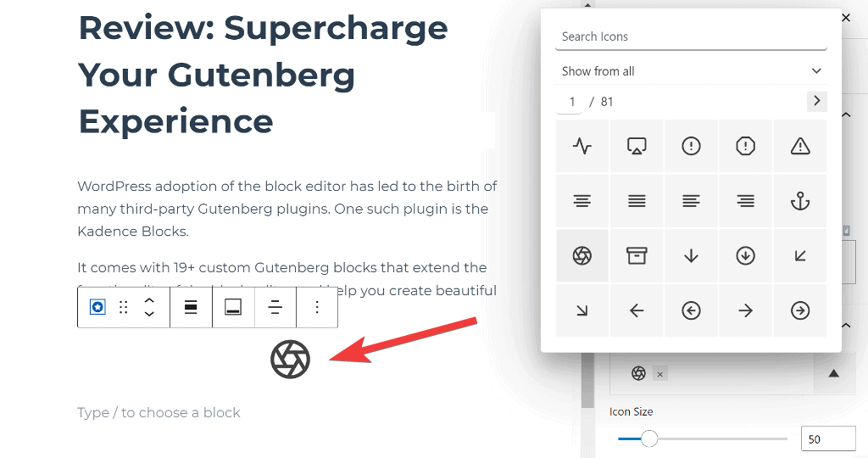This screenshot has width=868, height=458.
Task: Choose the archive box icon
Action: tap(637, 255)
